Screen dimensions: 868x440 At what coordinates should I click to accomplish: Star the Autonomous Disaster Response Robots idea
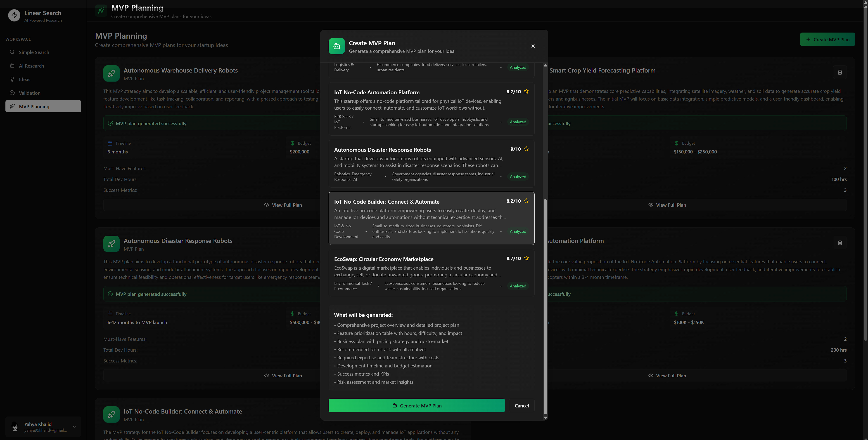click(x=526, y=149)
